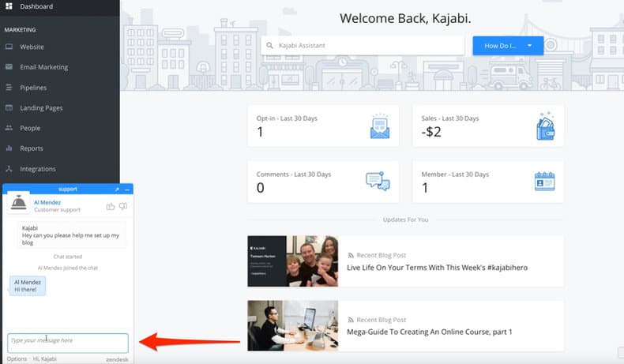Click the Opt-in envelope icon
Image resolution: width=624 pixels, height=364 pixels.
point(380,126)
